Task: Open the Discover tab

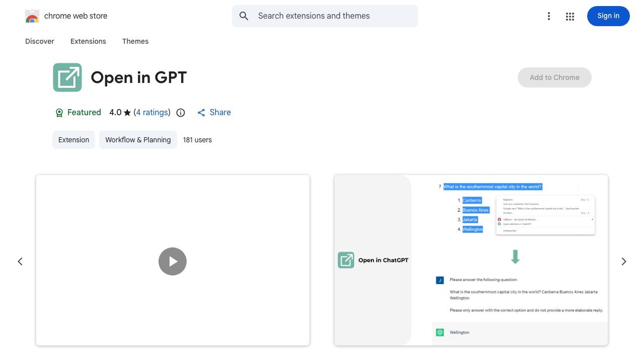Action: coord(40,41)
